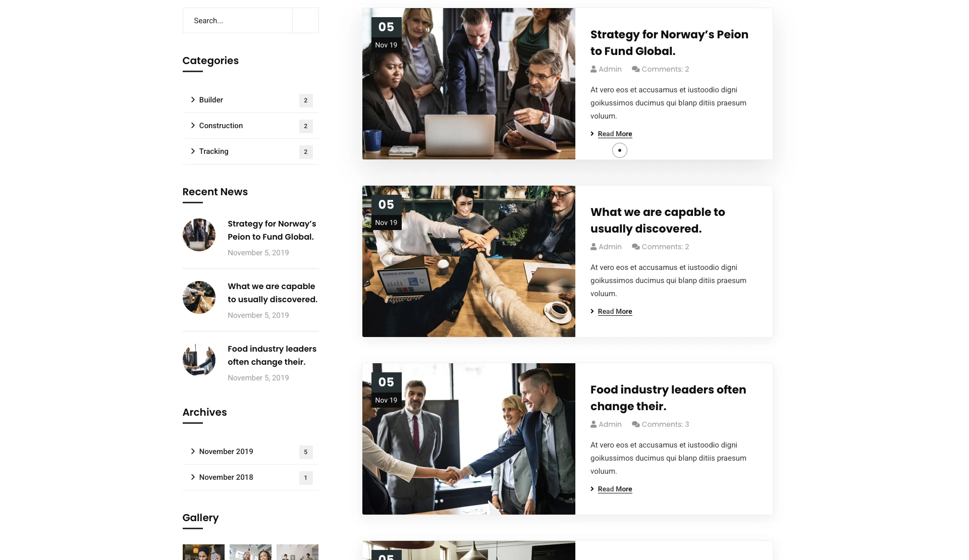Click comments icon on Norway's Peion post
Viewport: 969px width, 560px height.
[636, 69]
